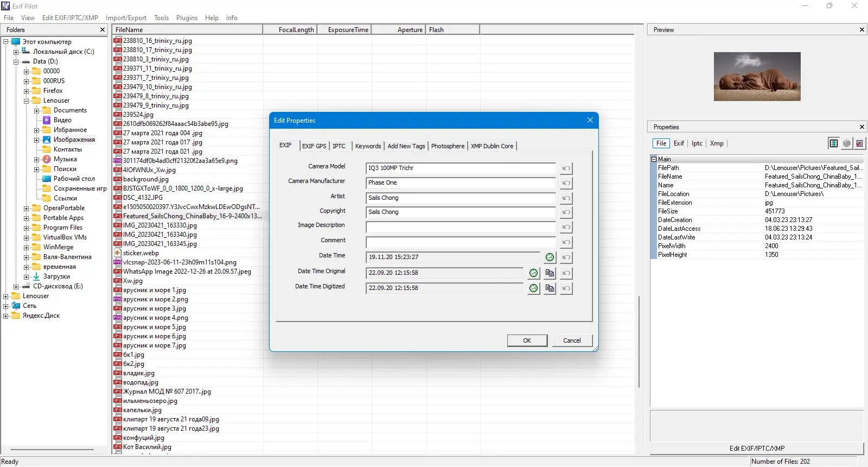Open the clock picker for Date Time Digitized
Image resolution: width=868 pixels, height=467 pixels.
tap(534, 288)
